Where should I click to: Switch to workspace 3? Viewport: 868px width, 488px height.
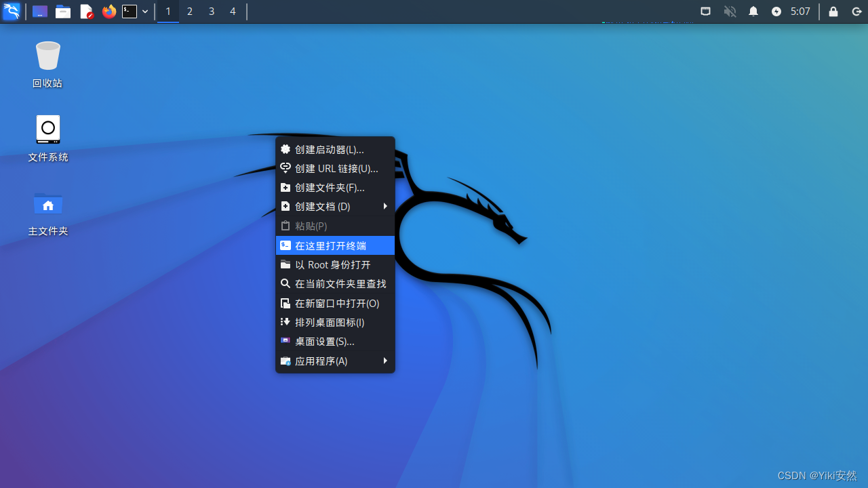point(212,12)
